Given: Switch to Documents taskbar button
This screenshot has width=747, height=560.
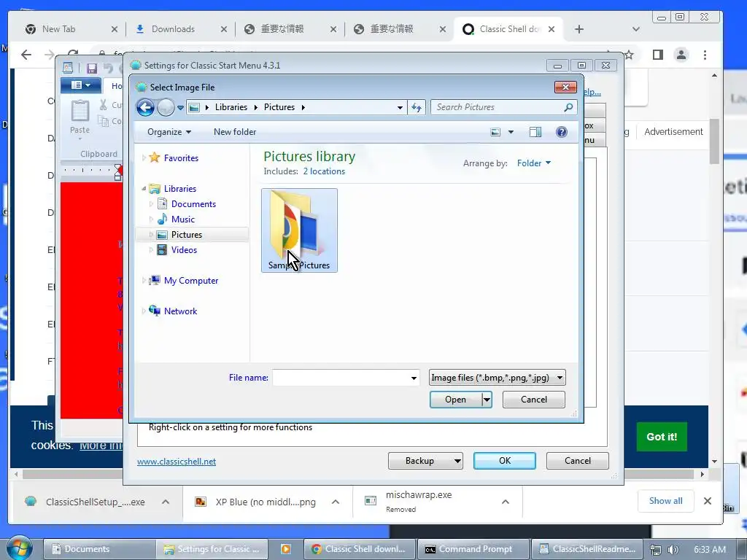Looking at the screenshot, I should (99, 549).
